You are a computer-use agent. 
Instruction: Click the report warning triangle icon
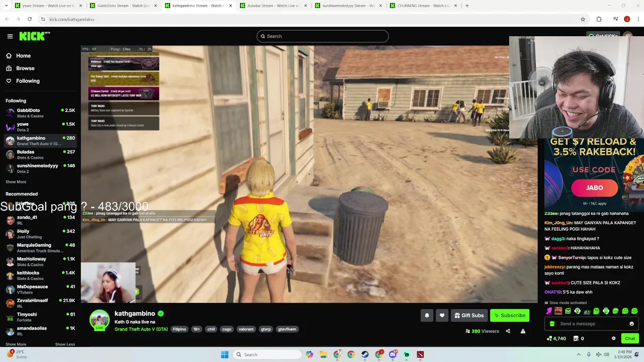point(523,331)
